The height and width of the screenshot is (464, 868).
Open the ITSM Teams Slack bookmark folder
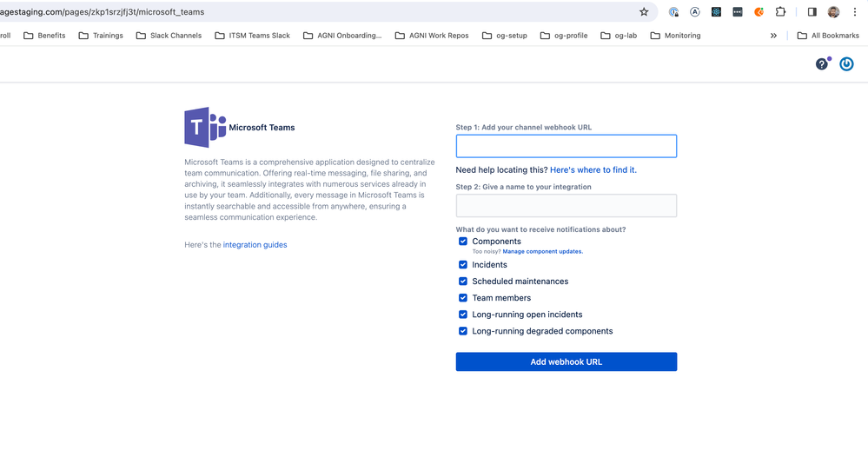[253, 36]
